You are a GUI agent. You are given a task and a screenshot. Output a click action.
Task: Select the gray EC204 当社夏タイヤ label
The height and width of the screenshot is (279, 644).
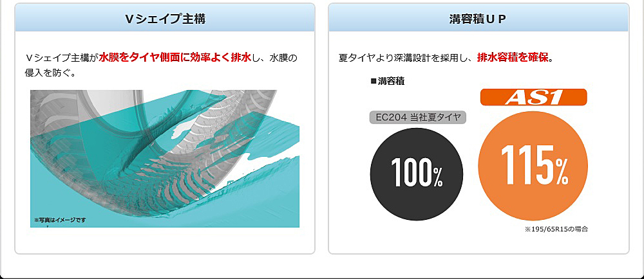pyautogui.click(x=418, y=117)
